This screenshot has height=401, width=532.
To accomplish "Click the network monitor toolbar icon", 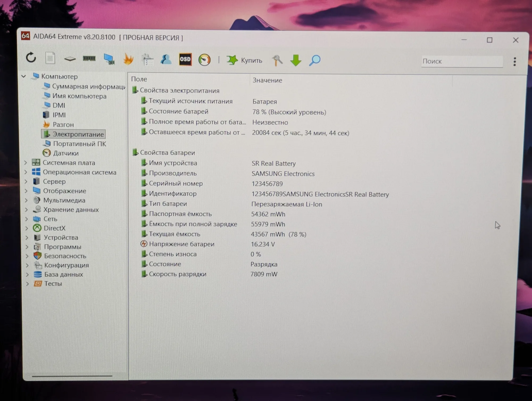I will [109, 59].
